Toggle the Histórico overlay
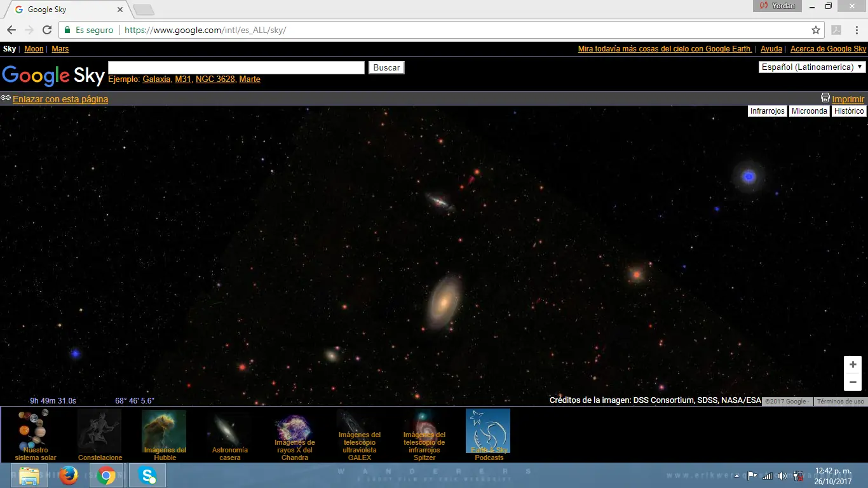Viewport: 868px width, 488px height. tap(850, 111)
